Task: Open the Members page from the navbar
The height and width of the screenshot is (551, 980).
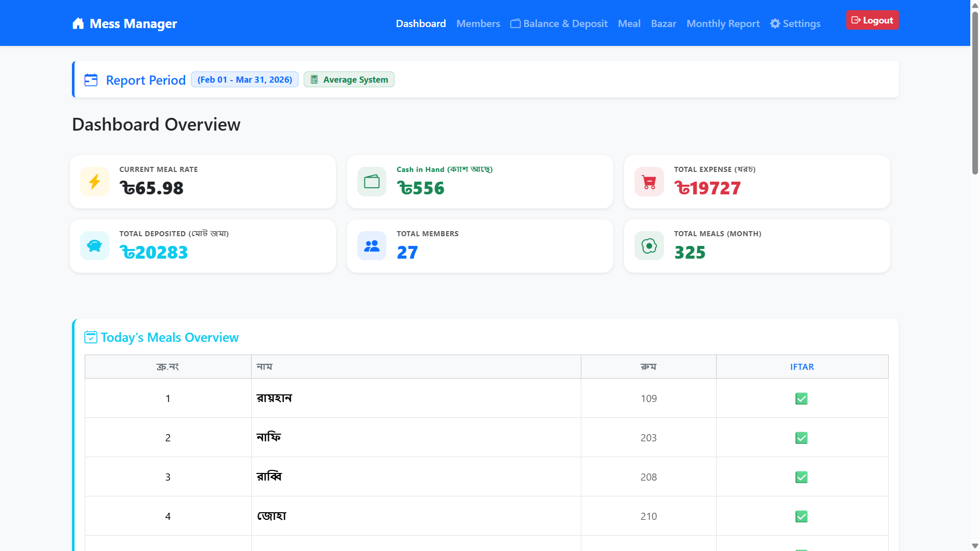Action: pos(478,23)
